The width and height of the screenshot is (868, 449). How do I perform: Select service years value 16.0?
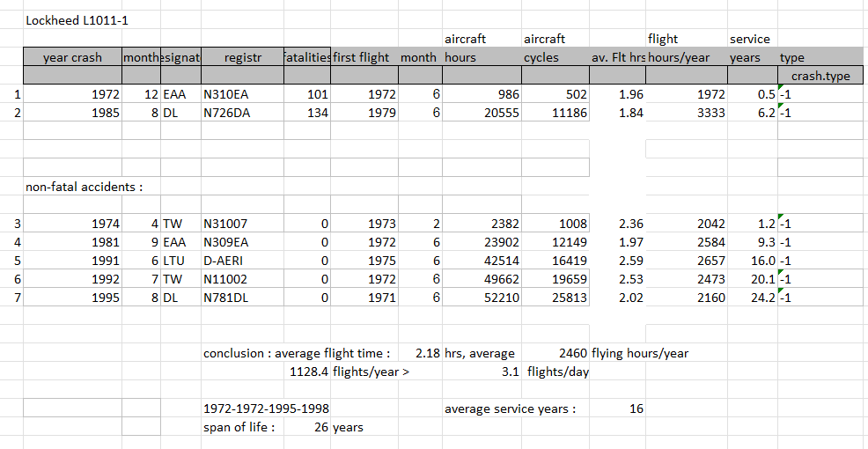753,261
